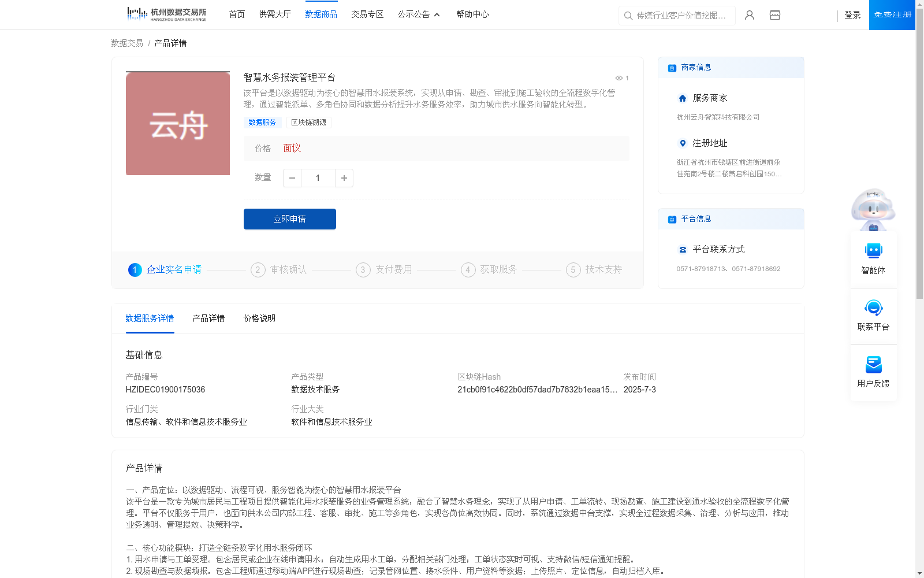Image resolution: width=924 pixels, height=578 pixels.
Task: Click the 数据服务 tag
Action: tap(262, 123)
